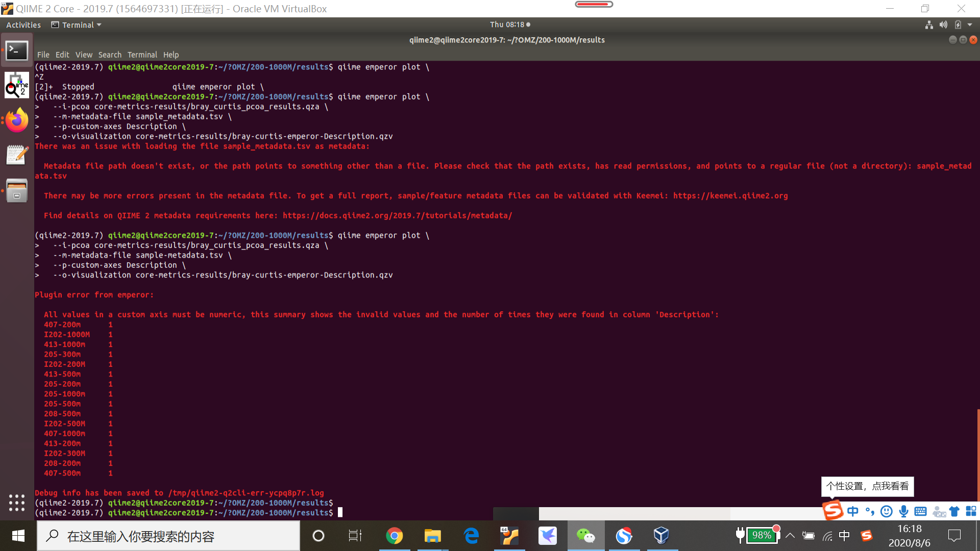Follow the keemei.qiime2.org link
The image size is (980, 551).
(x=730, y=196)
